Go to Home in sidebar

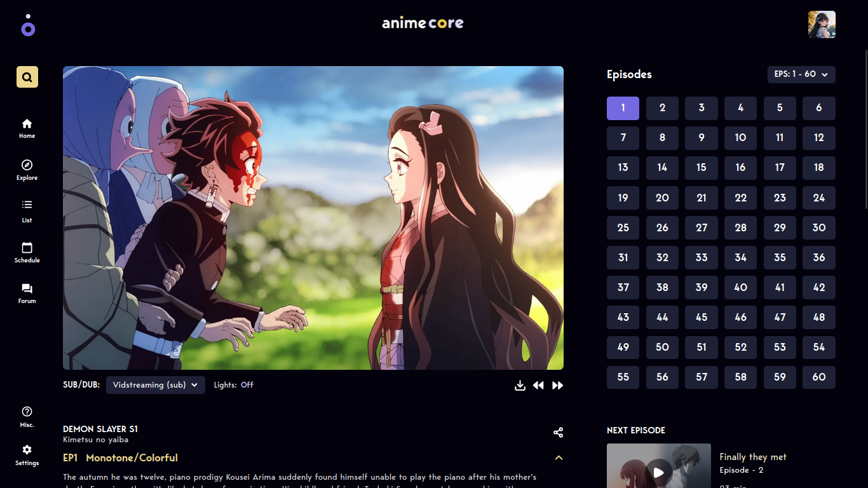pyautogui.click(x=27, y=128)
